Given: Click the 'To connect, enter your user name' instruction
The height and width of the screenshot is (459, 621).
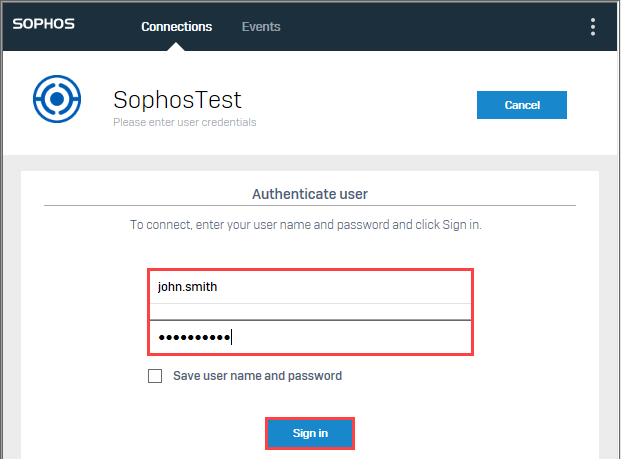Looking at the screenshot, I should pyautogui.click(x=306, y=225).
